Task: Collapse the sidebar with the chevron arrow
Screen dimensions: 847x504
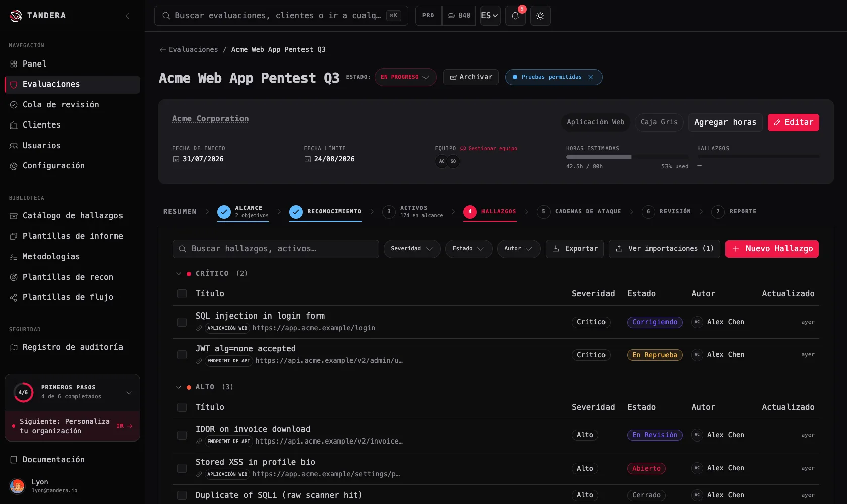Action: tap(128, 16)
